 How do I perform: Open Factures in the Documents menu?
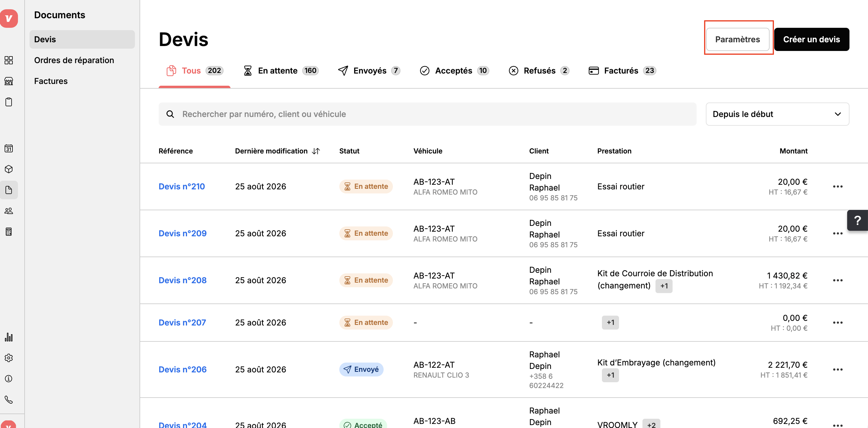51,81
